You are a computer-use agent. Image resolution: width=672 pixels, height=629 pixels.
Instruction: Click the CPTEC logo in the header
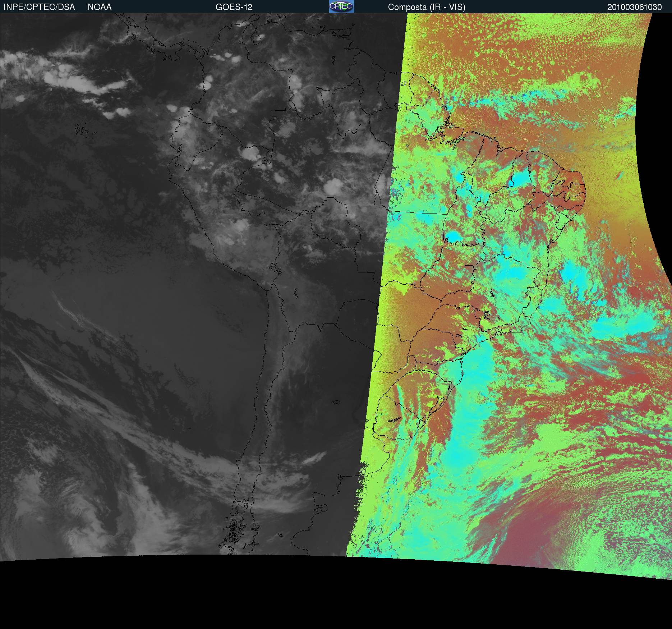pyautogui.click(x=341, y=6)
